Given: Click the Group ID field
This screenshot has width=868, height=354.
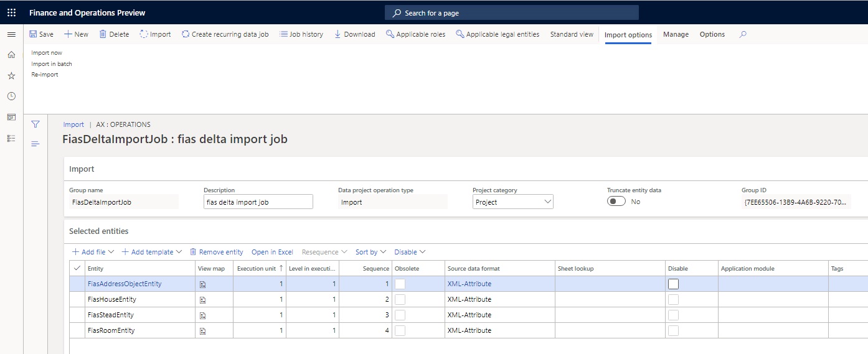Looking at the screenshot, I should [796, 202].
